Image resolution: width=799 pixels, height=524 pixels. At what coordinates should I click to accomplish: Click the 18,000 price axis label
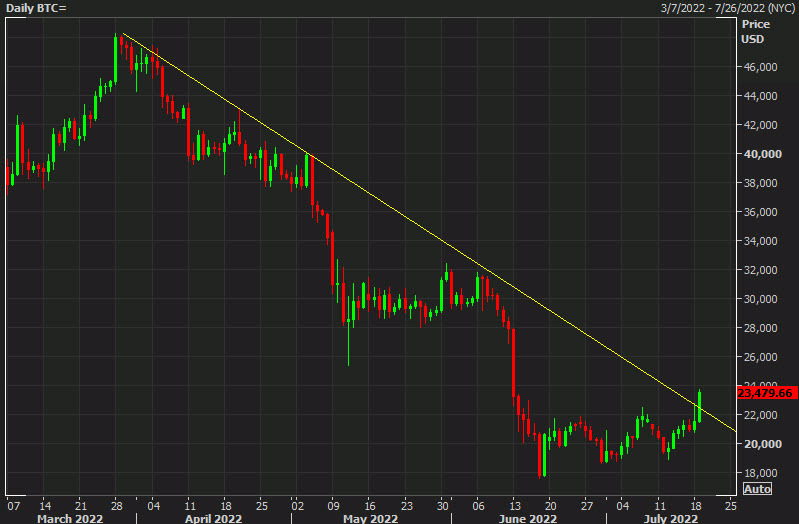760,474
